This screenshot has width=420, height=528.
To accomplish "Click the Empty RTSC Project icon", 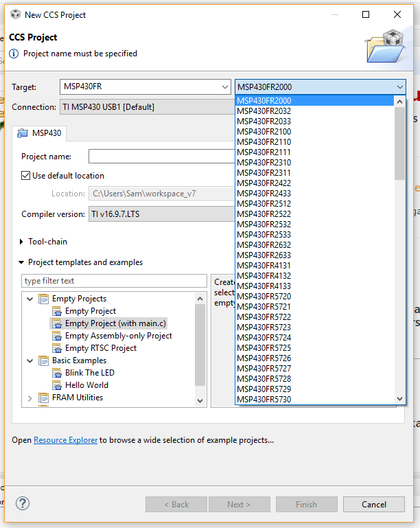I will (x=56, y=348).
